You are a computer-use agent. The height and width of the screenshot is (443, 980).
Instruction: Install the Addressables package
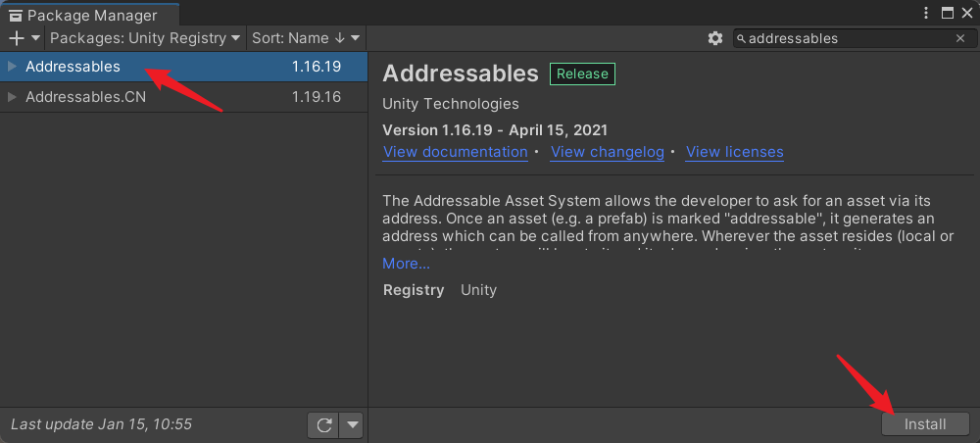pos(925,425)
